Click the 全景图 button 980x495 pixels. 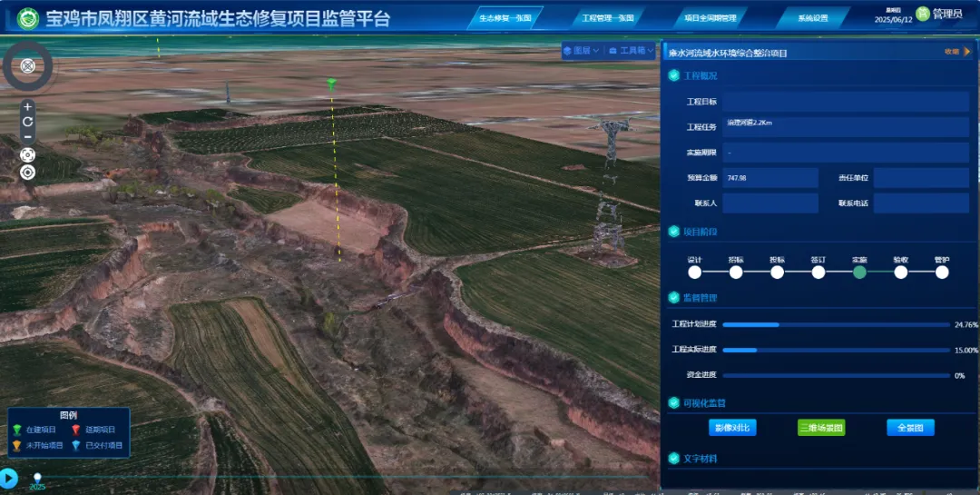pyautogui.click(x=909, y=427)
